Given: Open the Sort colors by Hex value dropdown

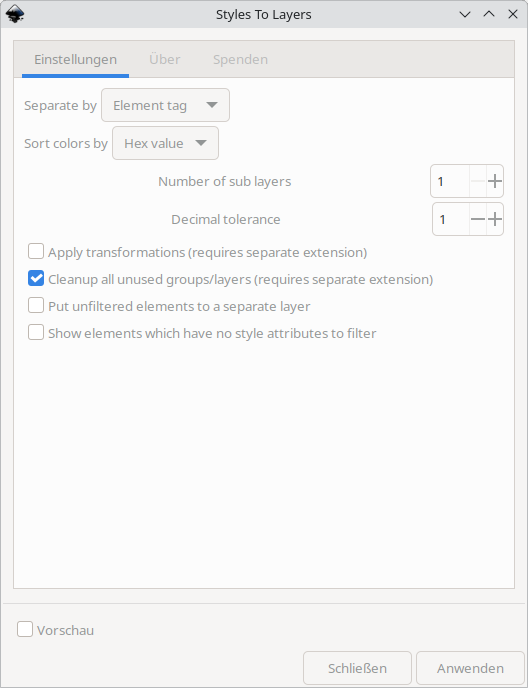Looking at the screenshot, I should coord(165,143).
